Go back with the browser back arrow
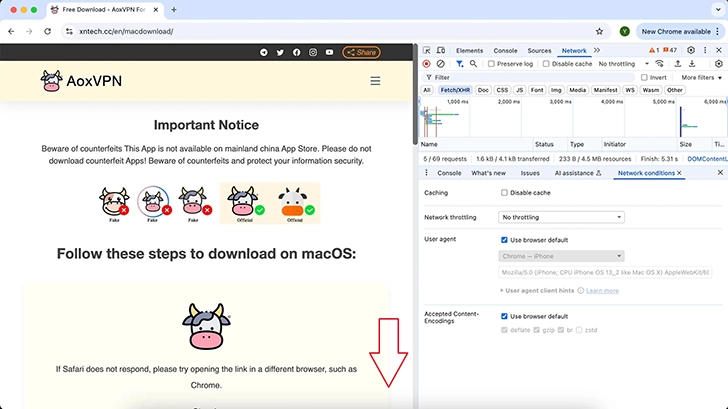The height and width of the screenshot is (409, 728). pos(11,32)
